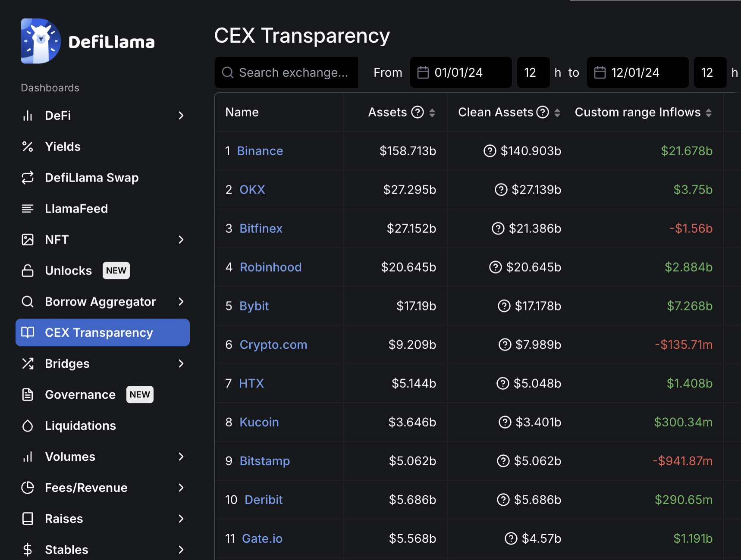Click the Search exchange input field
Viewport: 741px width, 560px height.
point(286,72)
